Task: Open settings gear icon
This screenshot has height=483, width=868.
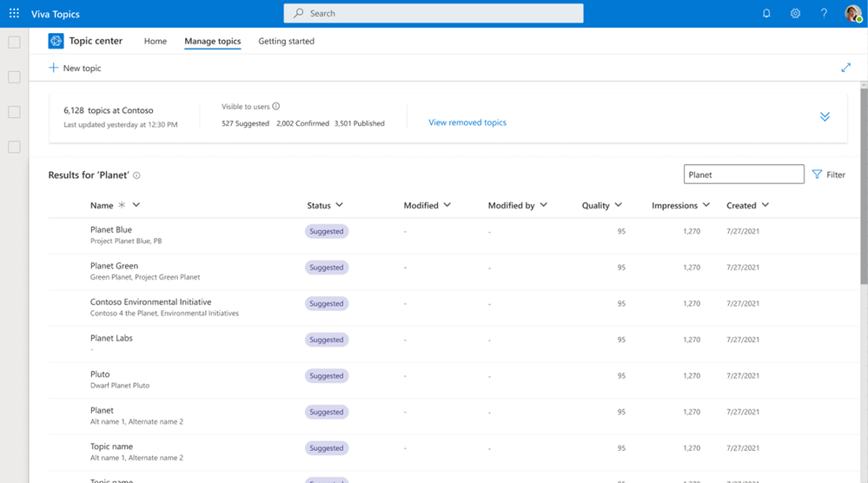Action: pyautogui.click(x=795, y=13)
